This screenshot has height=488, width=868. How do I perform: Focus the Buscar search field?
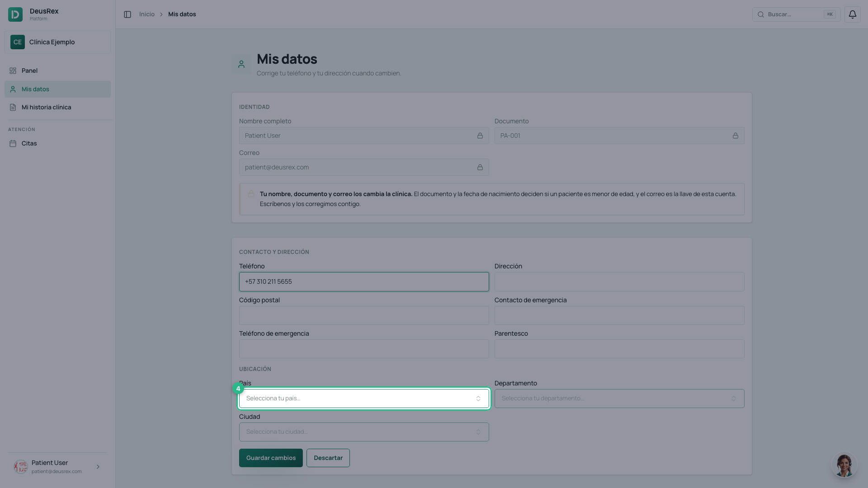[x=796, y=14]
